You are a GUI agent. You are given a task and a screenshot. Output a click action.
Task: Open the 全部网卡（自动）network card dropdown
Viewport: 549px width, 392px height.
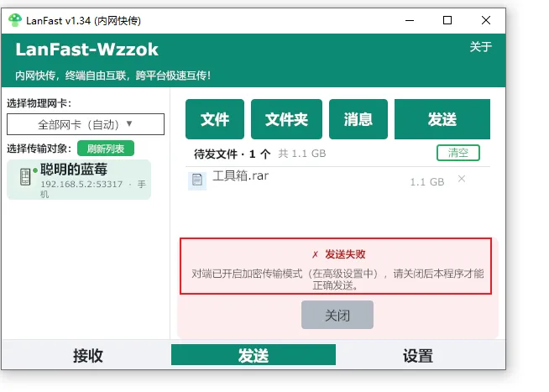click(x=86, y=124)
